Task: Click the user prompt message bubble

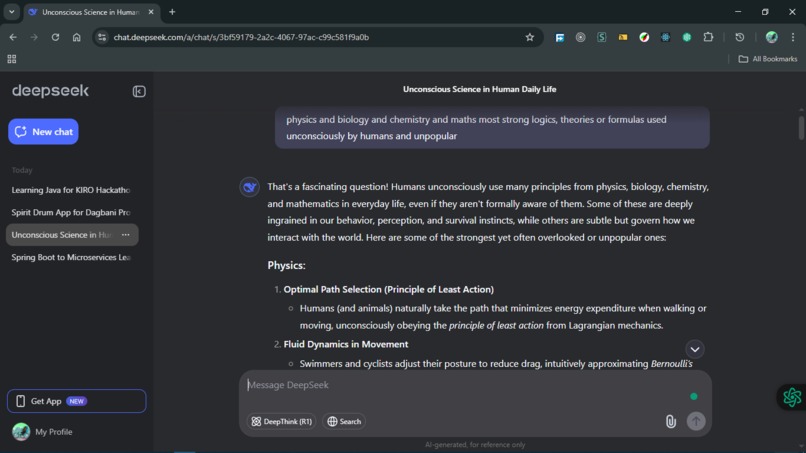Action: [x=492, y=128]
